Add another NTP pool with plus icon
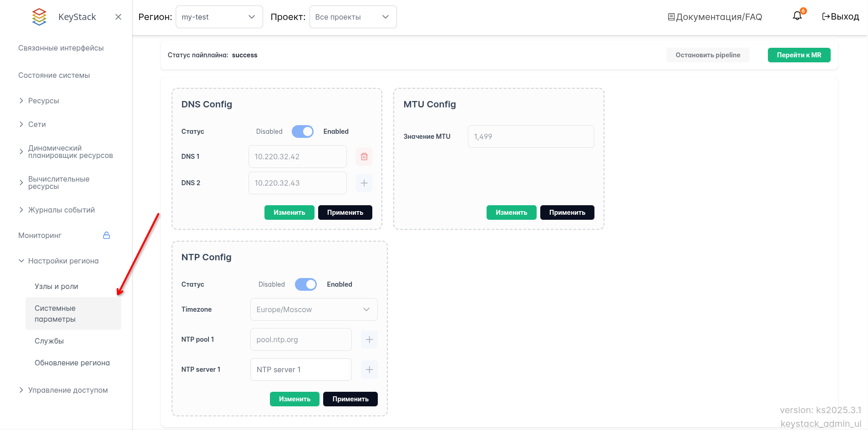868x430 pixels. point(369,339)
